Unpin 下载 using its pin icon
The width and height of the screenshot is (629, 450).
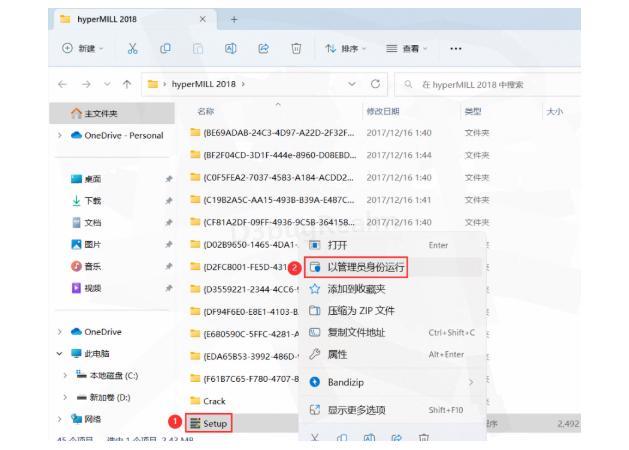[169, 201]
